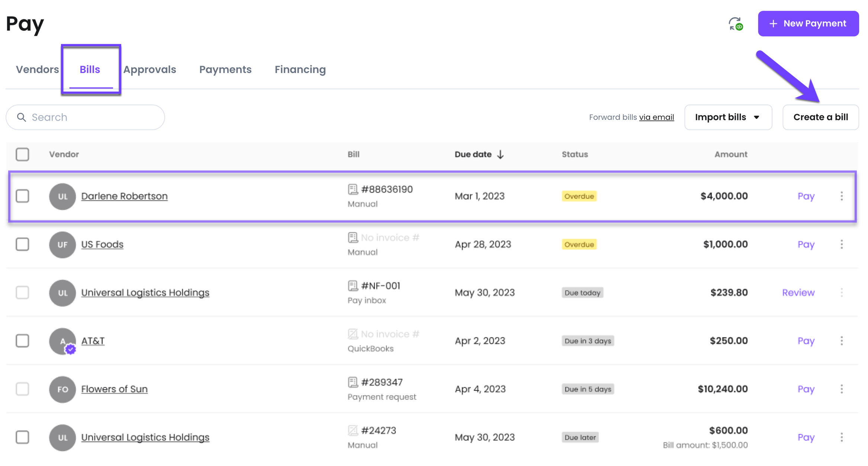Toggle the select-all bills checkbox
The width and height of the screenshot is (868, 466).
click(22, 154)
